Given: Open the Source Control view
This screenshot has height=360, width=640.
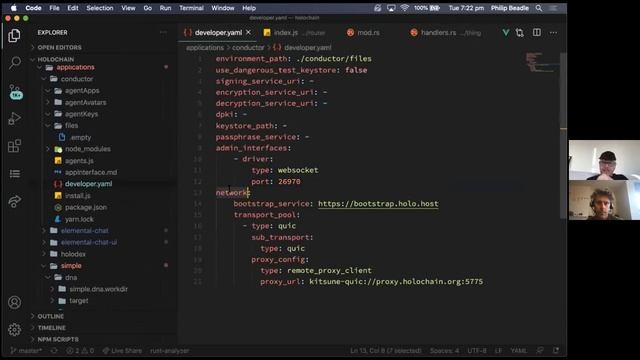Looking at the screenshot, I should tap(16, 92).
